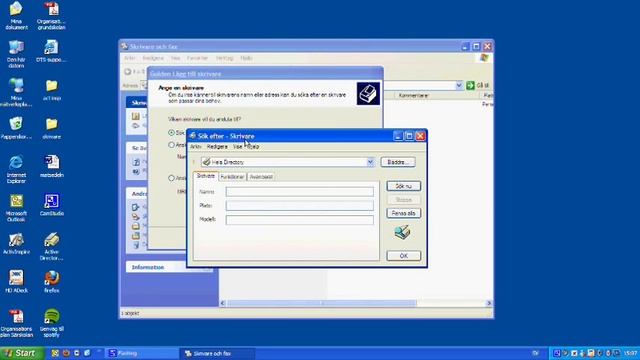Open Favoriter menu in Skrivare och fax window
This screenshot has height=360, width=640.
pos(197,58)
